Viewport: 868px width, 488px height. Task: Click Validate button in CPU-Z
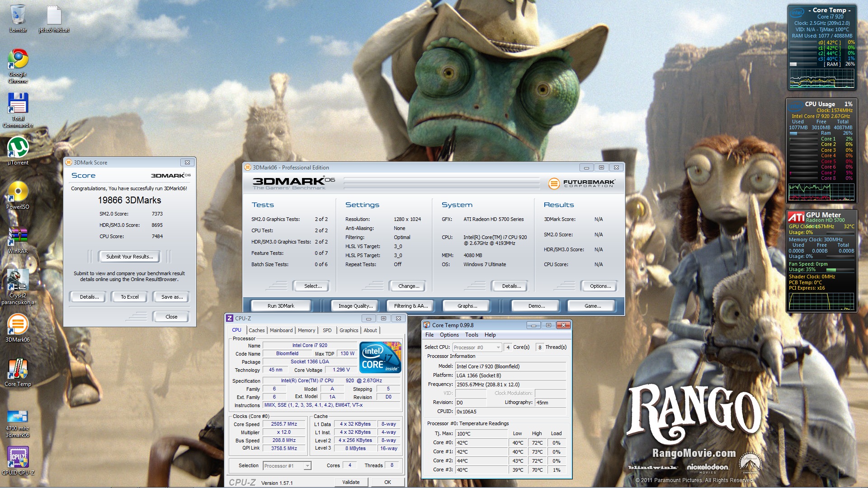pyautogui.click(x=351, y=482)
